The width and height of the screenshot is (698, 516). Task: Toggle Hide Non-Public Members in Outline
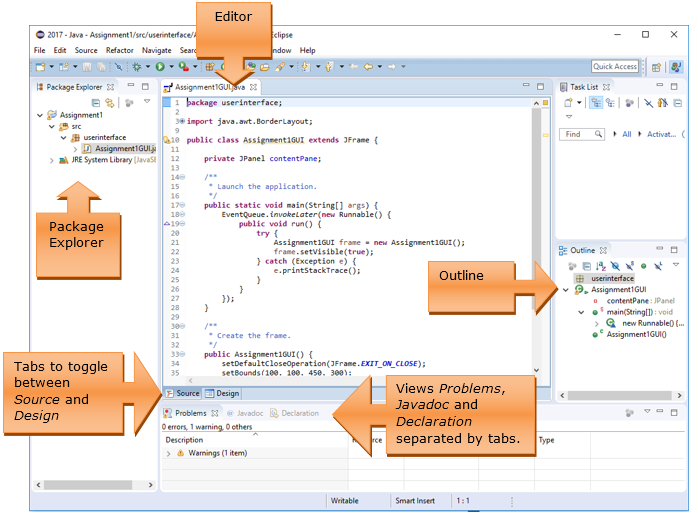(644, 266)
